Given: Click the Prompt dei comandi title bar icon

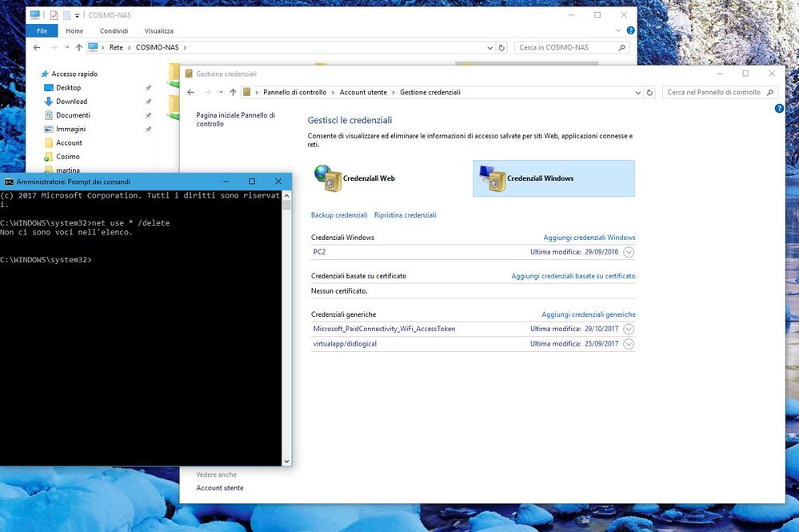Looking at the screenshot, I should 9,182.
